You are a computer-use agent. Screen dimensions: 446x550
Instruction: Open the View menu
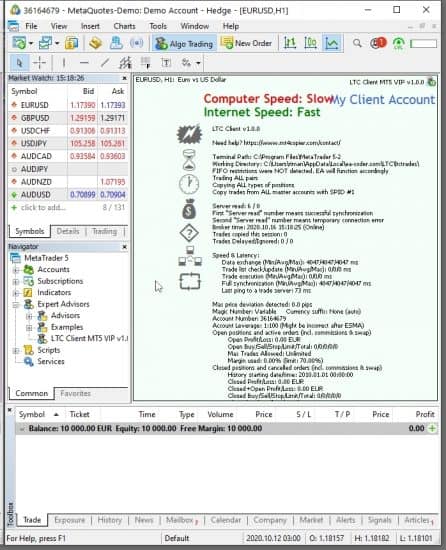pos(59,26)
